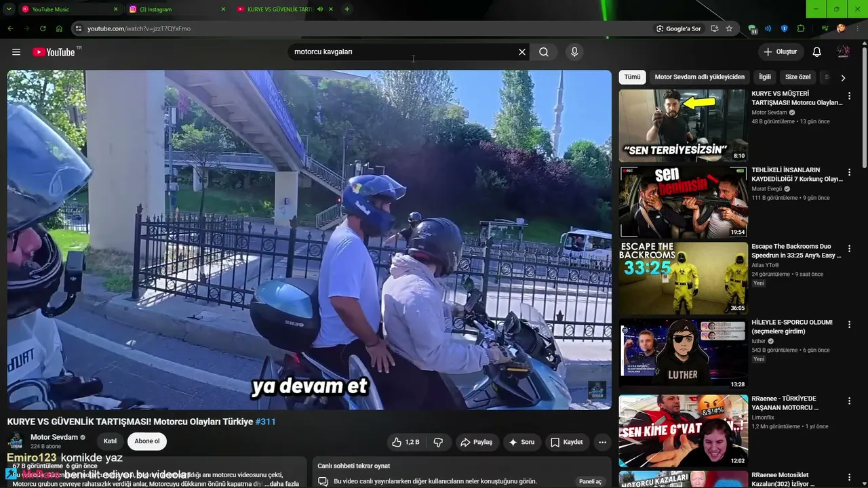Click the search magnifier button

tap(544, 52)
